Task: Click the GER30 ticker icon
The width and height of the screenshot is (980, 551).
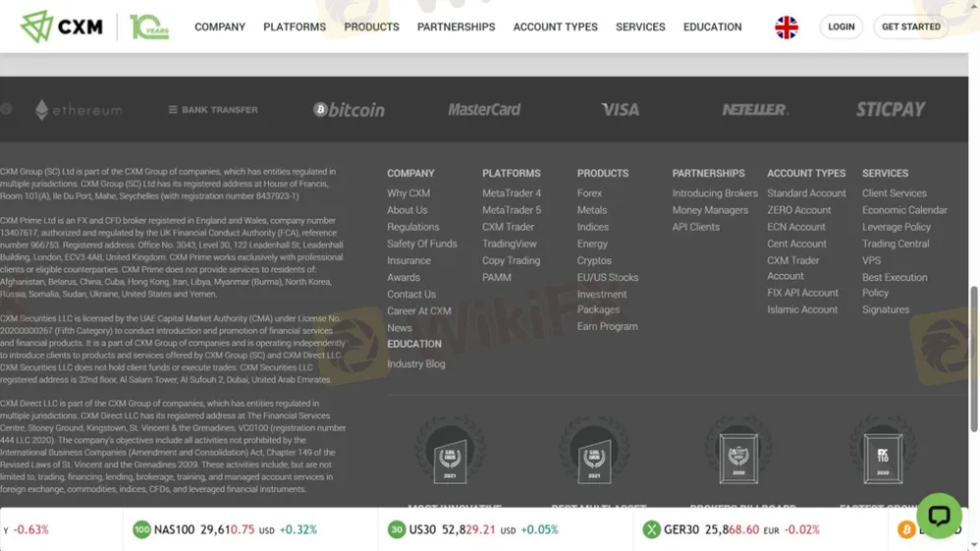Action: pyautogui.click(x=651, y=529)
